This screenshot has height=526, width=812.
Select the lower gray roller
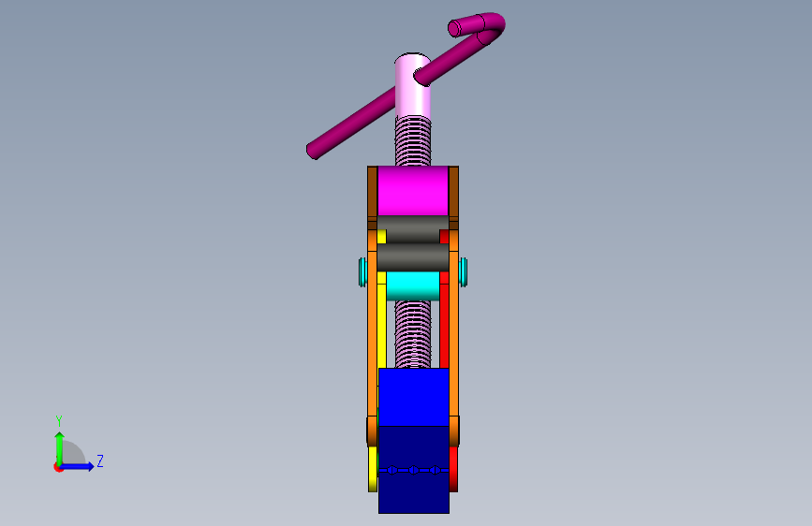(413, 257)
